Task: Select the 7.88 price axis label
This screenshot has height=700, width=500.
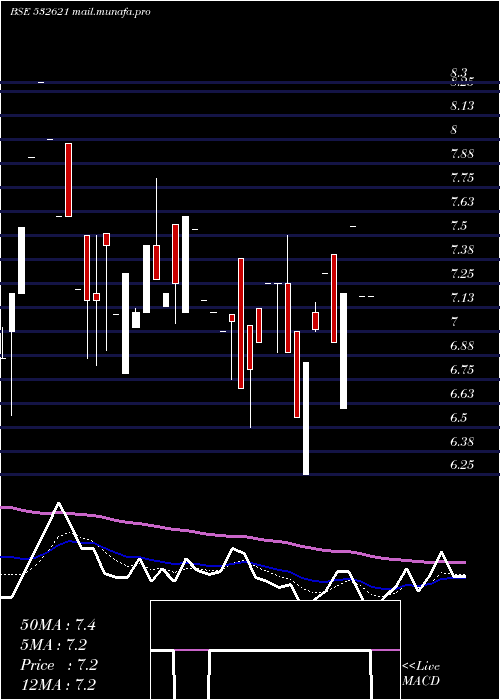Action: point(462,154)
